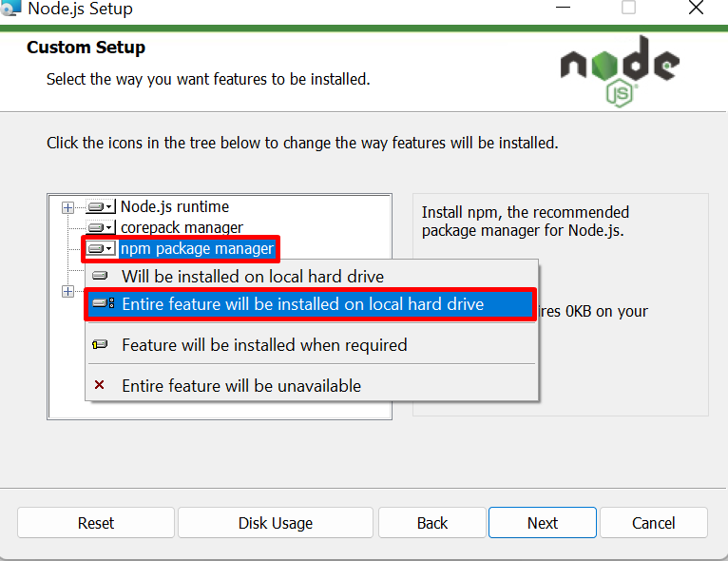Click drive icon for 'Entire feature will be installed'
Screen dimensions: 728x561
coord(103,303)
